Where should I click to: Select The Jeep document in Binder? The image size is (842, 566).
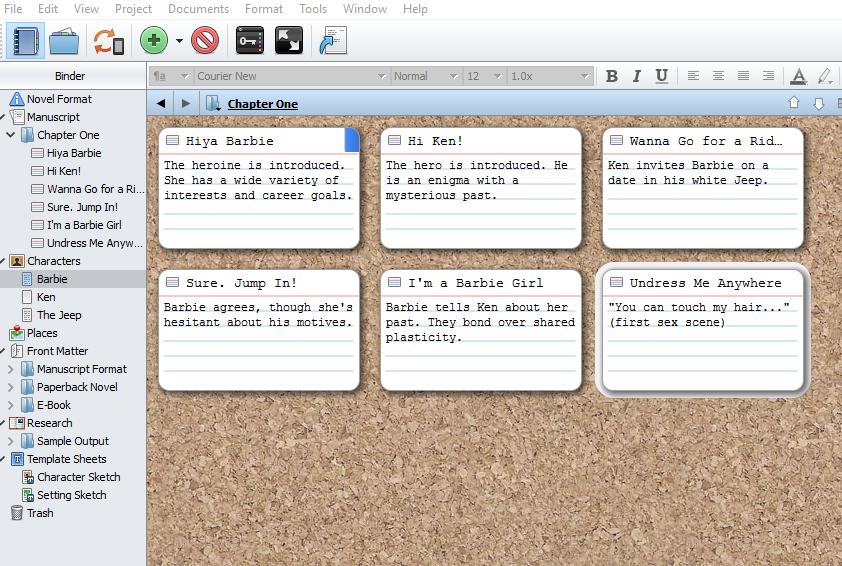click(59, 315)
